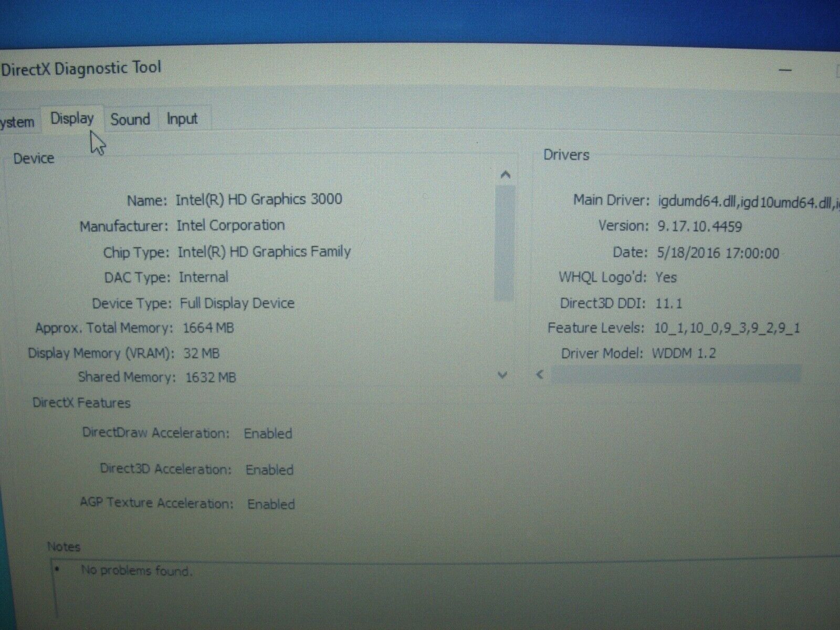Minimize the DirectX Diagnostic Tool window
This screenshot has height=630, width=840.
(785, 70)
